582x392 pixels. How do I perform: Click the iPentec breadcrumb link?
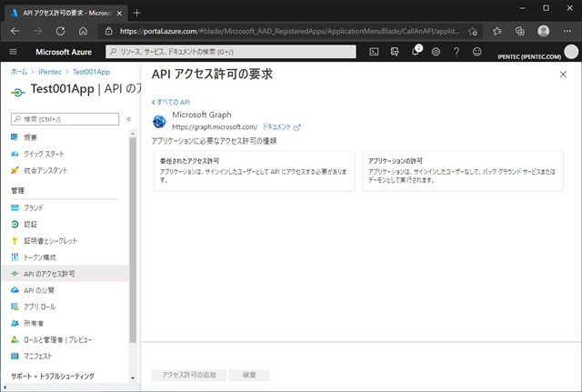click(50, 72)
